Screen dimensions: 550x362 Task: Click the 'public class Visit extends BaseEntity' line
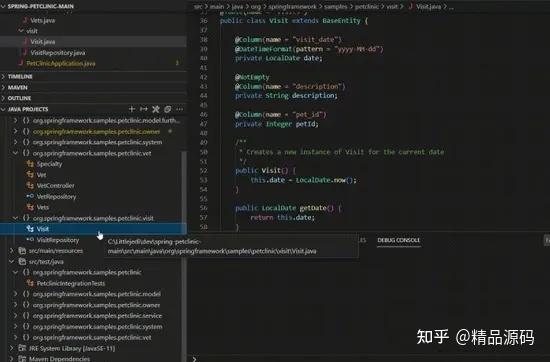pos(294,21)
